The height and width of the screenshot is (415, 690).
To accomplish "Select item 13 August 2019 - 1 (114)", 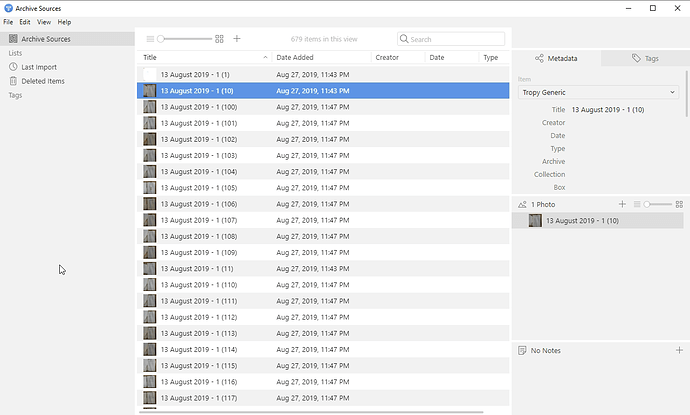I will tap(323, 349).
